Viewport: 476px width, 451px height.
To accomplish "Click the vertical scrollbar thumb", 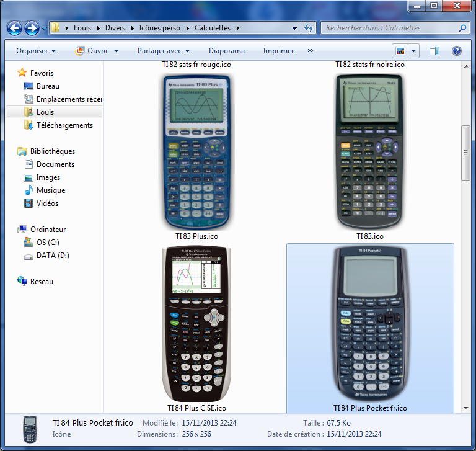I will 465,153.
